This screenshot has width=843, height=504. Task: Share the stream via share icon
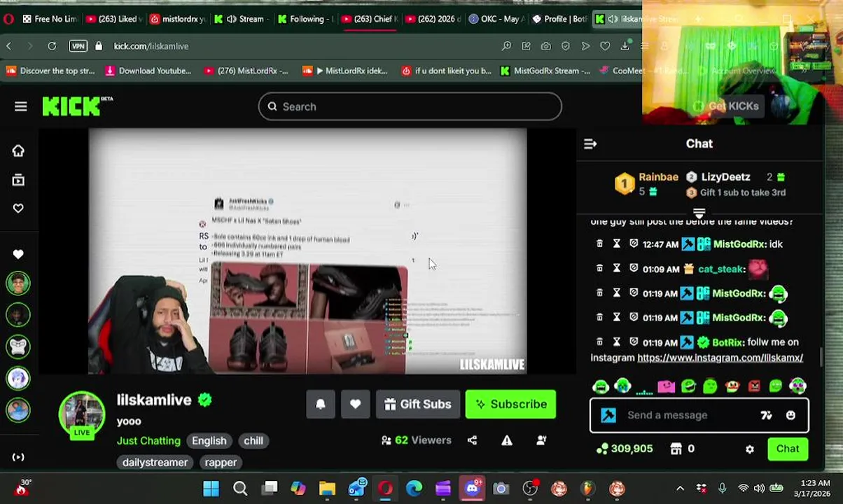pyautogui.click(x=472, y=440)
